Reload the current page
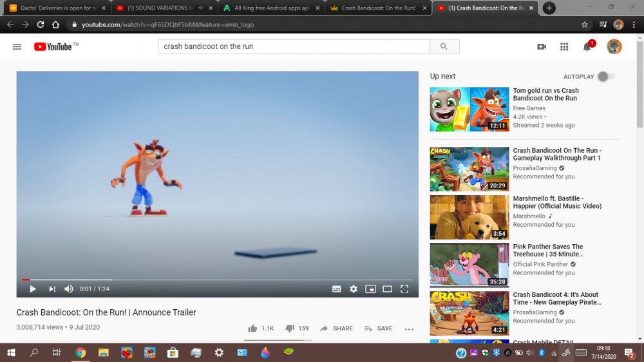This screenshot has width=644, height=362. (x=40, y=24)
